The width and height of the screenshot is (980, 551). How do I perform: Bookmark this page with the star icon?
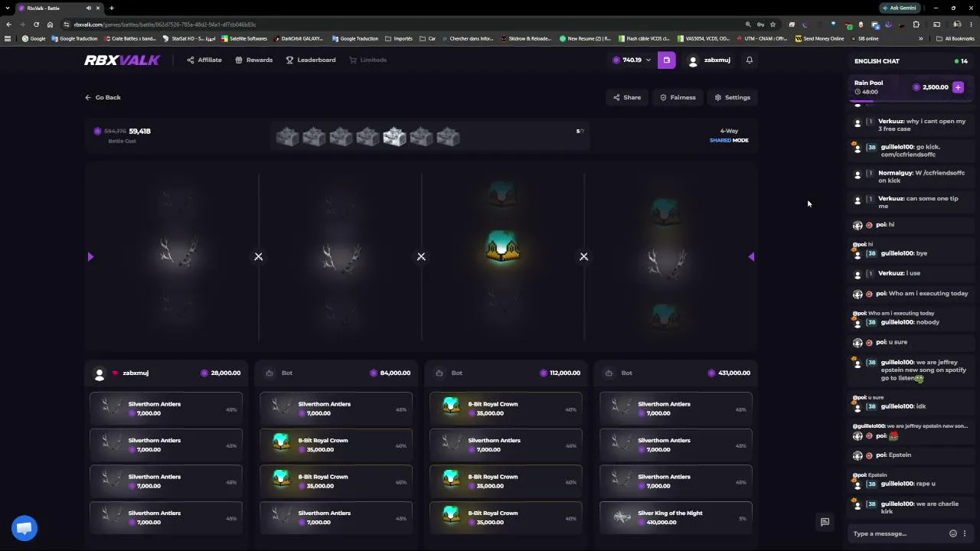772,24
